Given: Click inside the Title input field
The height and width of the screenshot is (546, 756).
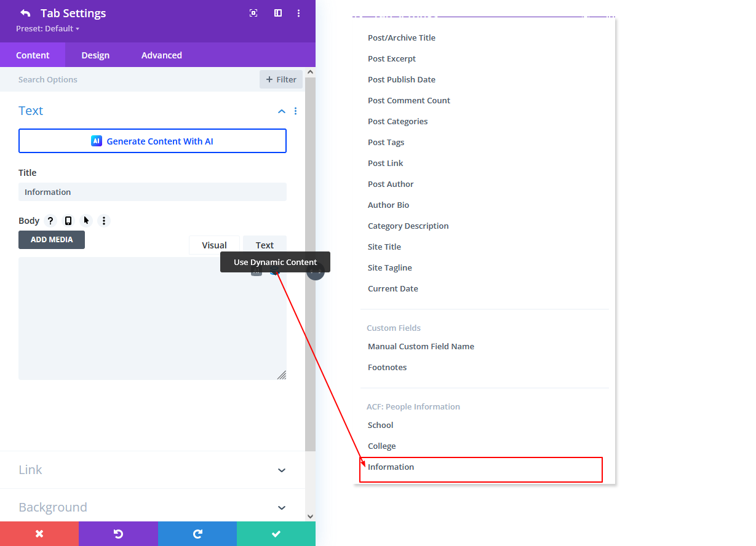Looking at the screenshot, I should (153, 192).
